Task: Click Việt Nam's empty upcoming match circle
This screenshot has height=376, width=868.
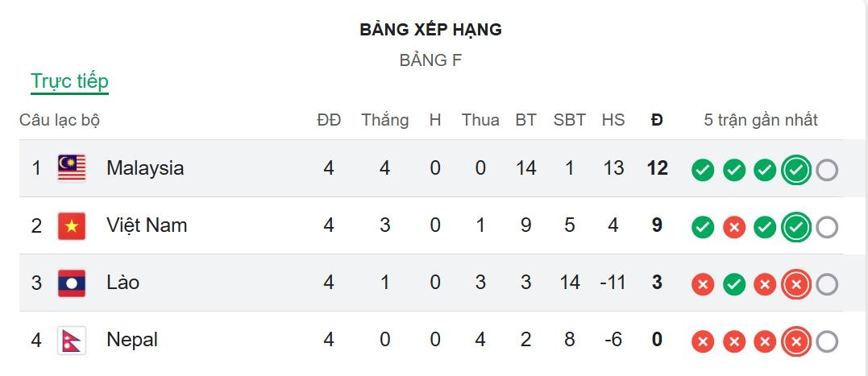Action: [x=827, y=228]
